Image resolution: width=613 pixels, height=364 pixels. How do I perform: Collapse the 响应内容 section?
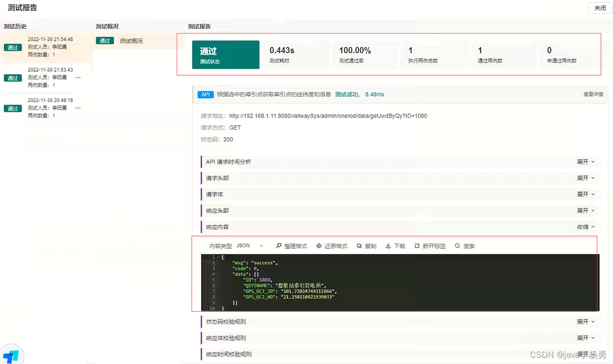coord(586,227)
